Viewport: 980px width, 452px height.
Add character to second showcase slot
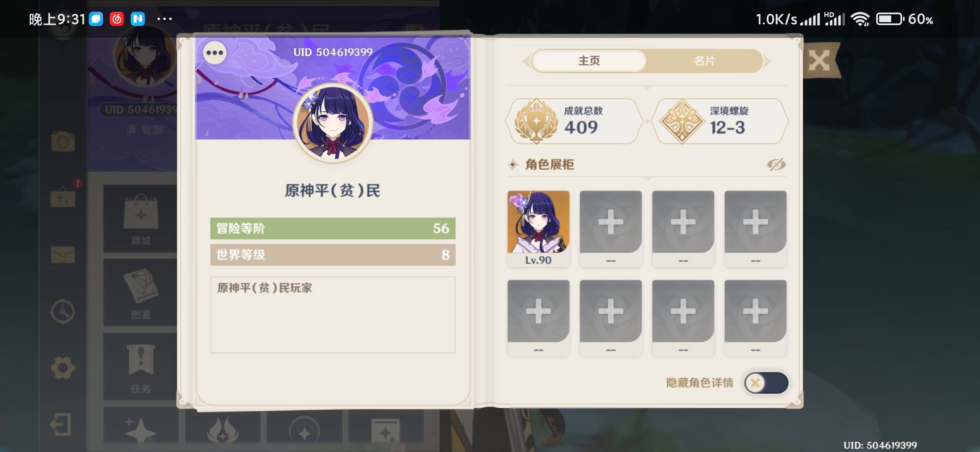(611, 229)
